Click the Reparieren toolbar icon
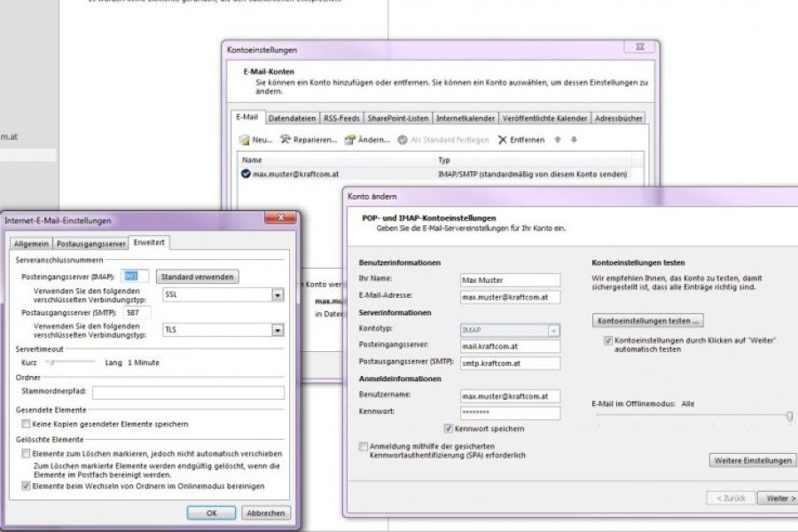The width and height of the screenshot is (798, 532). click(286, 140)
